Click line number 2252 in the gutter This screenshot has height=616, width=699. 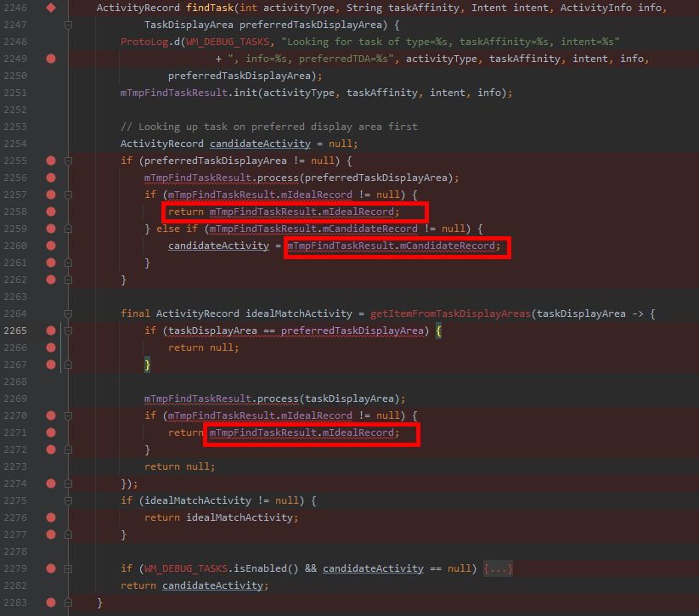(15, 110)
